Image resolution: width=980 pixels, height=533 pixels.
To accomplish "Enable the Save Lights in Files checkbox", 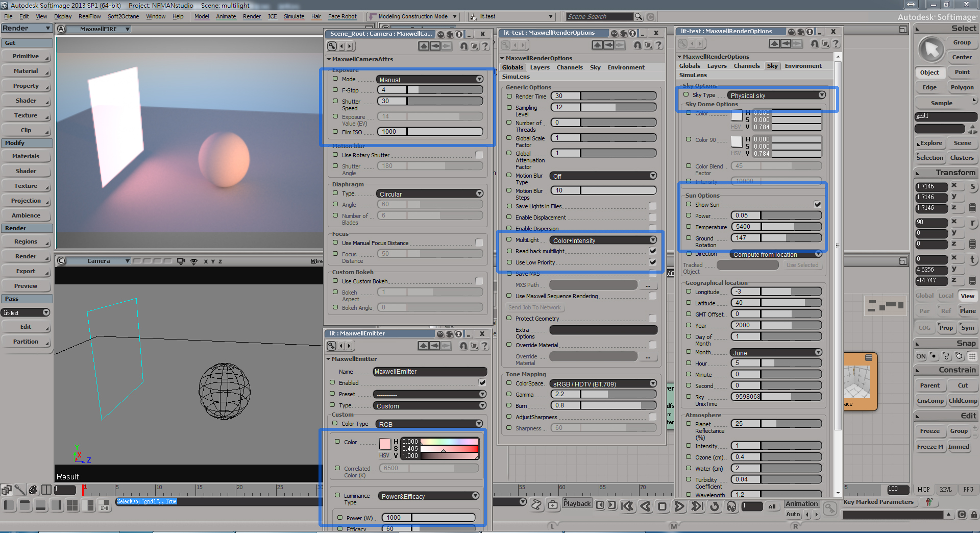I will click(x=652, y=206).
